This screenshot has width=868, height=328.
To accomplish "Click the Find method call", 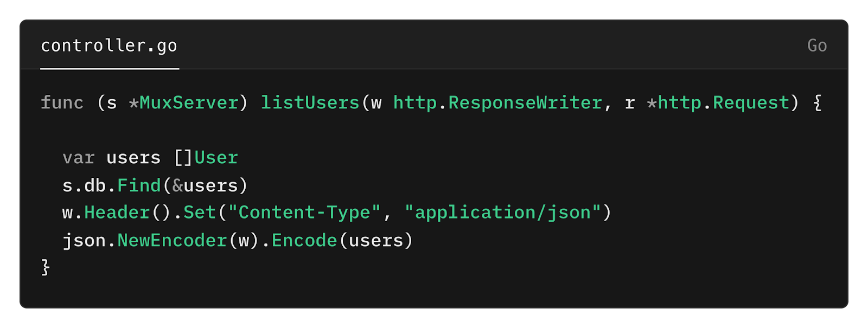I will pyautogui.click(x=139, y=185).
